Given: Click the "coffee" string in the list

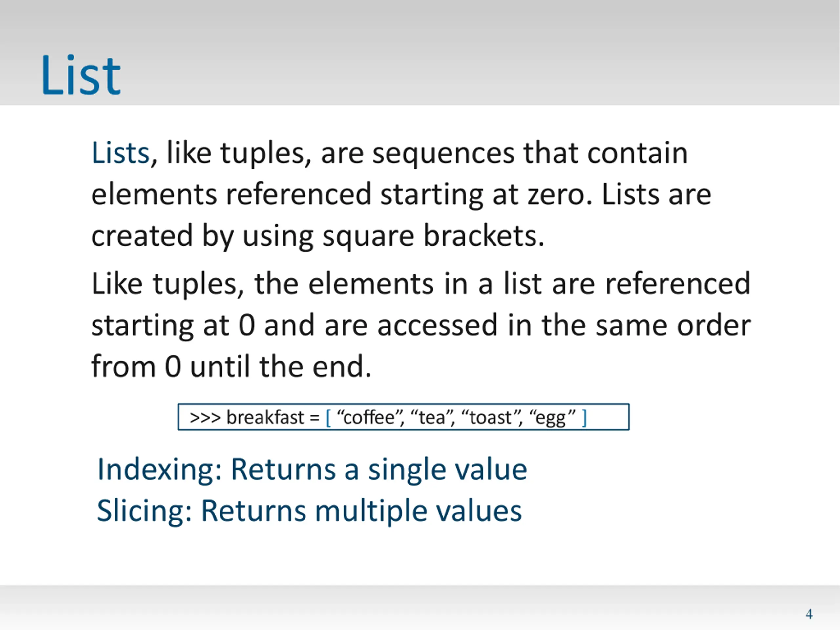Looking at the screenshot, I should [x=369, y=418].
